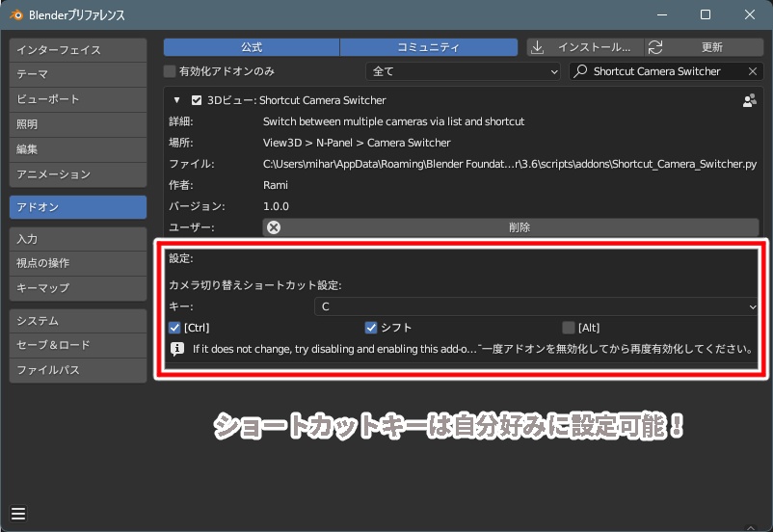Open the 照明 section
The image size is (773, 532).
click(78, 124)
